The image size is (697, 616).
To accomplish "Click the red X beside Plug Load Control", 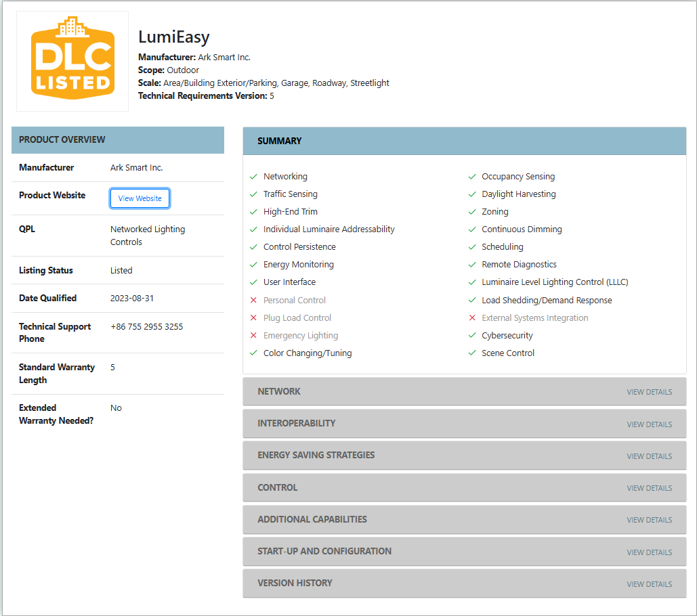I will pos(253,318).
